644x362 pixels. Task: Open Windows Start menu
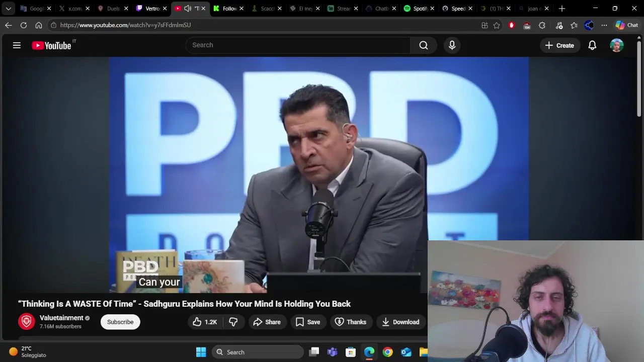(x=201, y=352)
